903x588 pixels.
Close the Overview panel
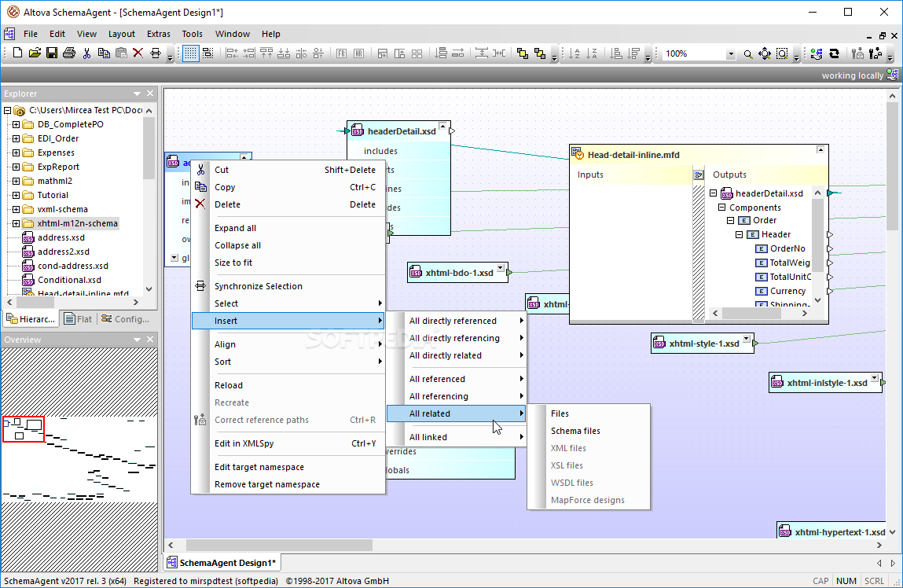(150, 340)
